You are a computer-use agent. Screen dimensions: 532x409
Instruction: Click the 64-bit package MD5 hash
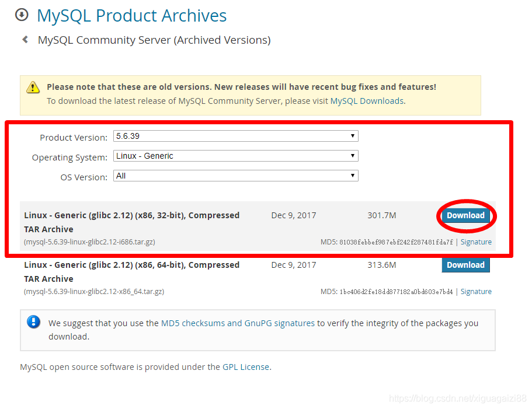(x=396, y=292)
